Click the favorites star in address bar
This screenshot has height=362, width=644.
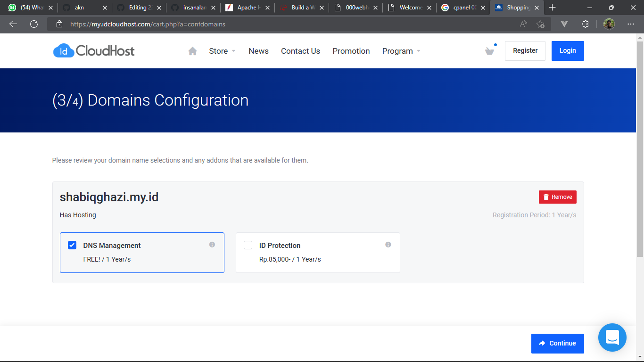(x=540, y=24)
